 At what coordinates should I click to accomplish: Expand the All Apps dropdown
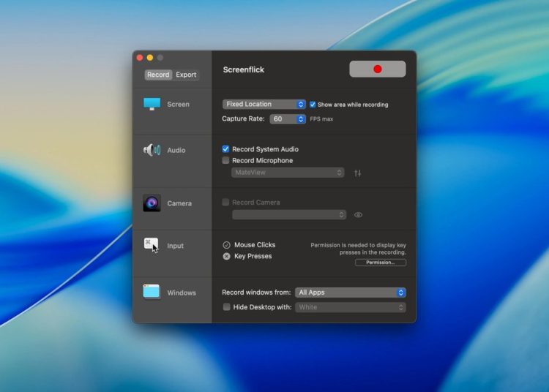350,293
